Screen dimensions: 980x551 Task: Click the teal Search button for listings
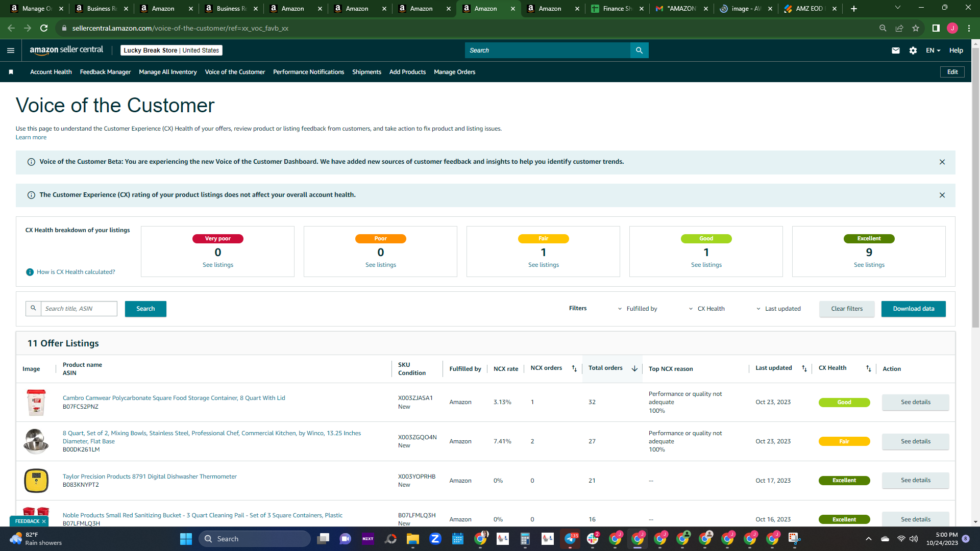[145, 309]
